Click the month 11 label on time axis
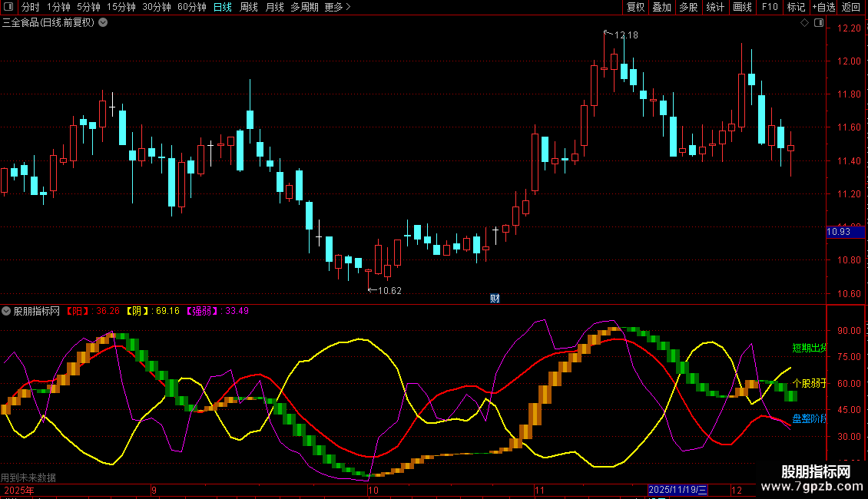868x499 pixels. [540, 490]
